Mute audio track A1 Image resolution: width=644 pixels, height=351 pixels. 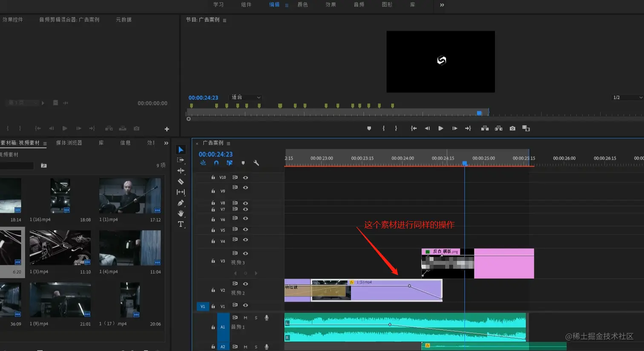[245, 318]
